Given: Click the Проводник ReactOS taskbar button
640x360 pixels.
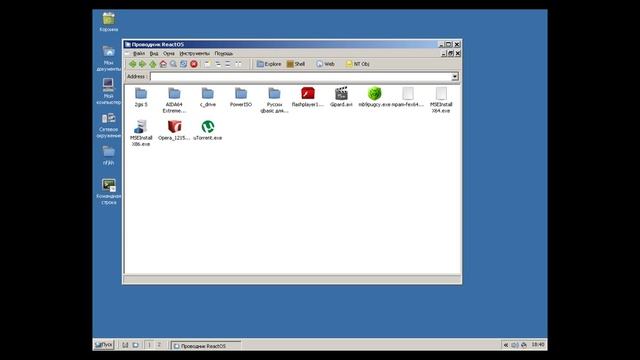Looking at the screenshot, I should click(206, 346).
